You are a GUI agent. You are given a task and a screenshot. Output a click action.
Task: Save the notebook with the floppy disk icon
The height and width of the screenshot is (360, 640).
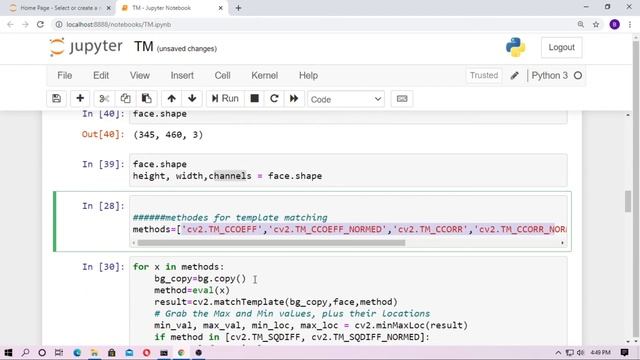pyautogui.click(x=56, y=99)
